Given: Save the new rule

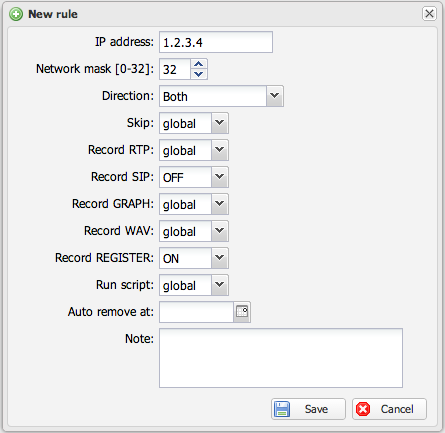Looking at the screenshot, I should (x=308, y=409).
